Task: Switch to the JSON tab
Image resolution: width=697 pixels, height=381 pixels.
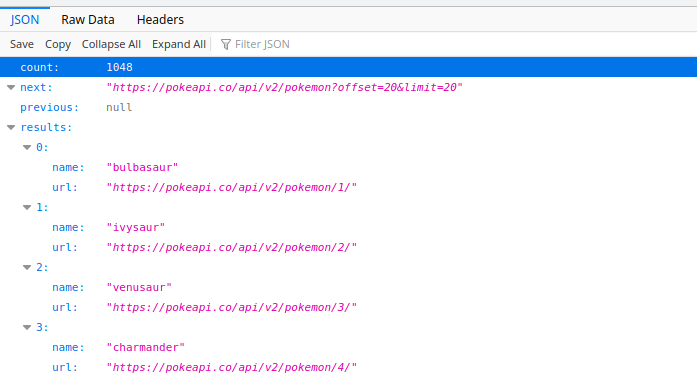Action: pos(25,20)
